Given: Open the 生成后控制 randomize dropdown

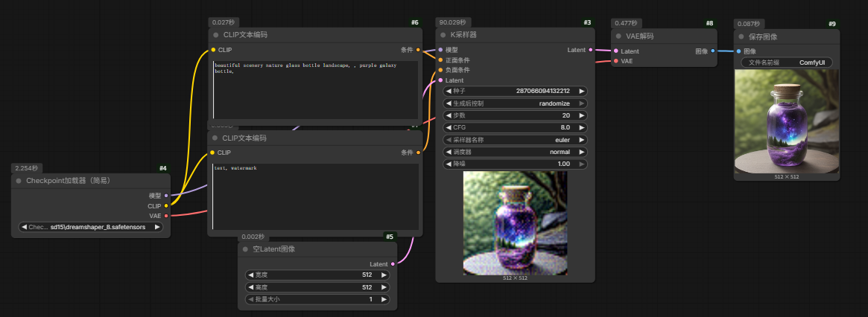Looking at the screenshot, I should click(x=516, y=103).
